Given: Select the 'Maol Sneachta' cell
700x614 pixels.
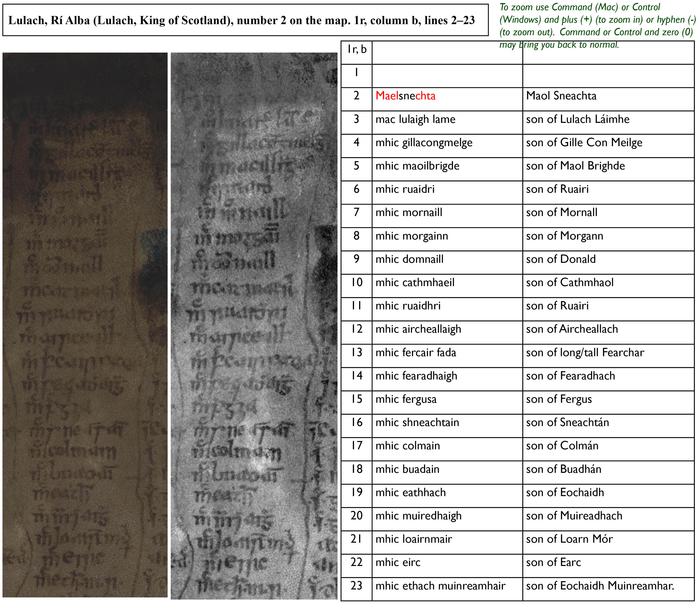Looking at the screenshot, I should [608, 99].
